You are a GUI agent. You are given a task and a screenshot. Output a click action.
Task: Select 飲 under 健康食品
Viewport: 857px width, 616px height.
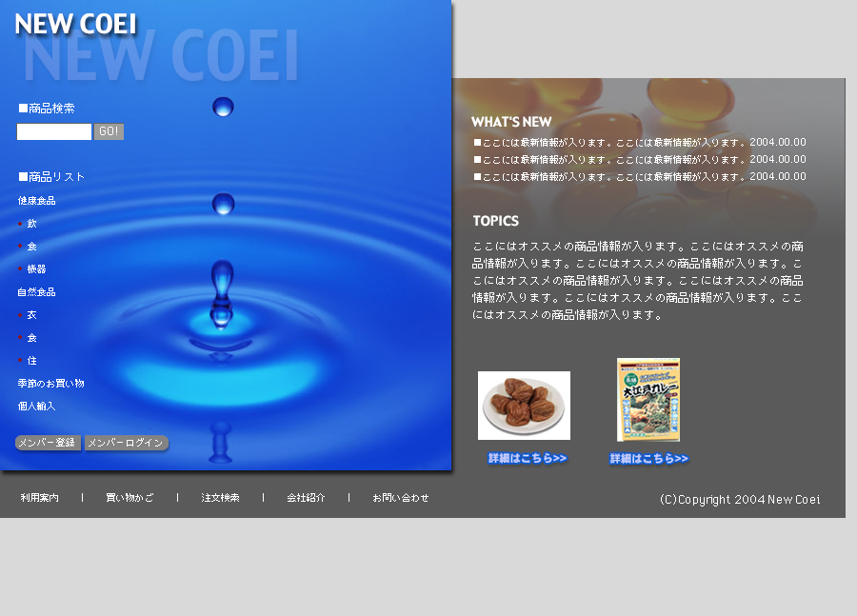pos(31,224)
